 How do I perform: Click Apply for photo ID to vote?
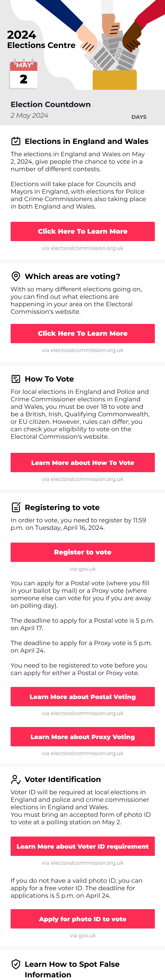83,919
